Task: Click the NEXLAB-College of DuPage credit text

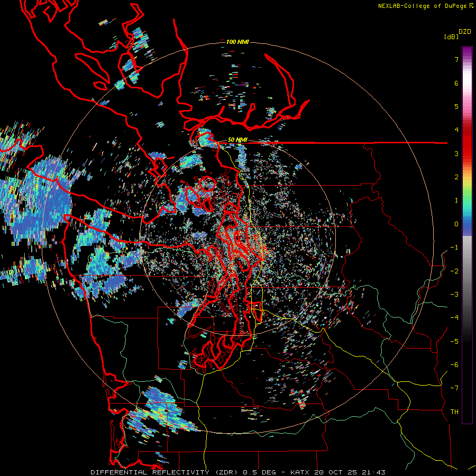Action: (423, 6)
